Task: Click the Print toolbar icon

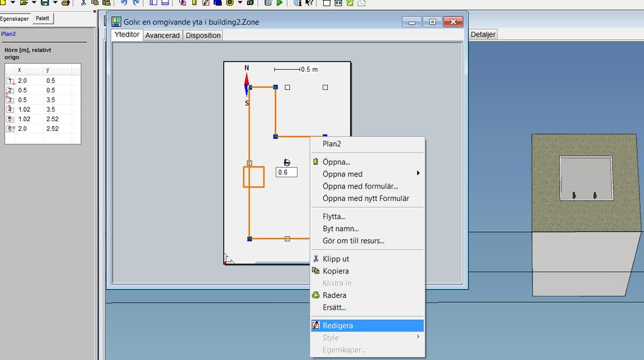Action: click(65, 3)
